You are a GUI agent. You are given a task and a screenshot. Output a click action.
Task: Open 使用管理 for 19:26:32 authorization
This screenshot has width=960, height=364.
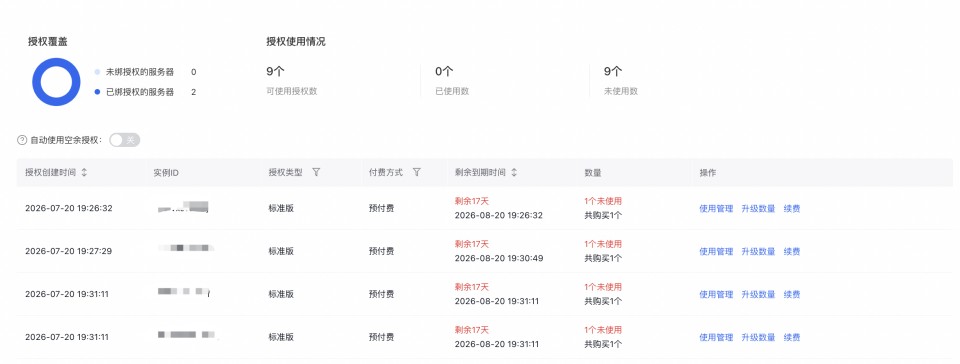coord(716,209)
